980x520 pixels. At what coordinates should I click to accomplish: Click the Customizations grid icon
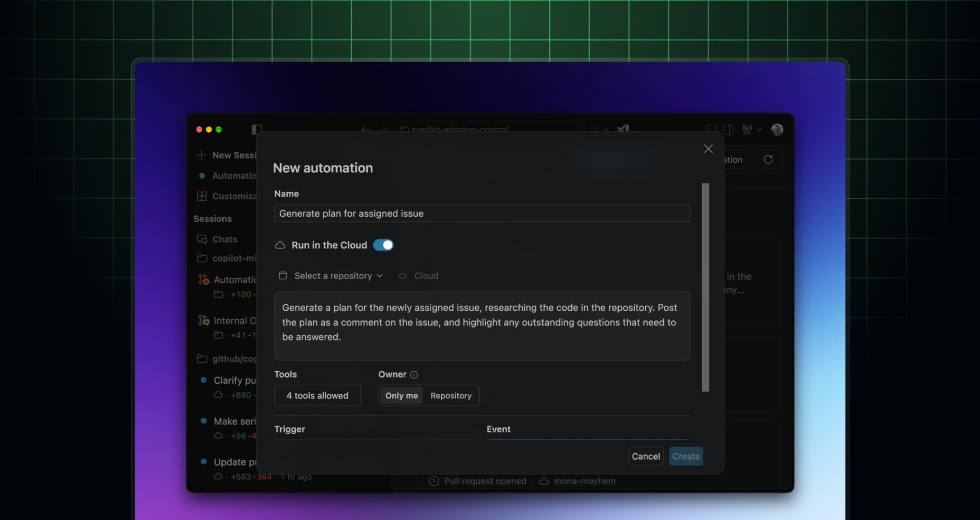202,196
